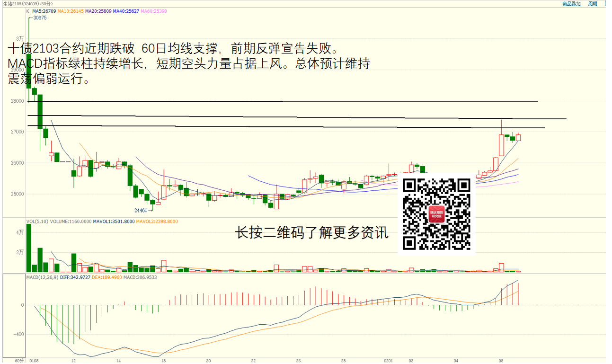
Task: Click the pink MA60:25390 label
Action: [x=154, y=11]
